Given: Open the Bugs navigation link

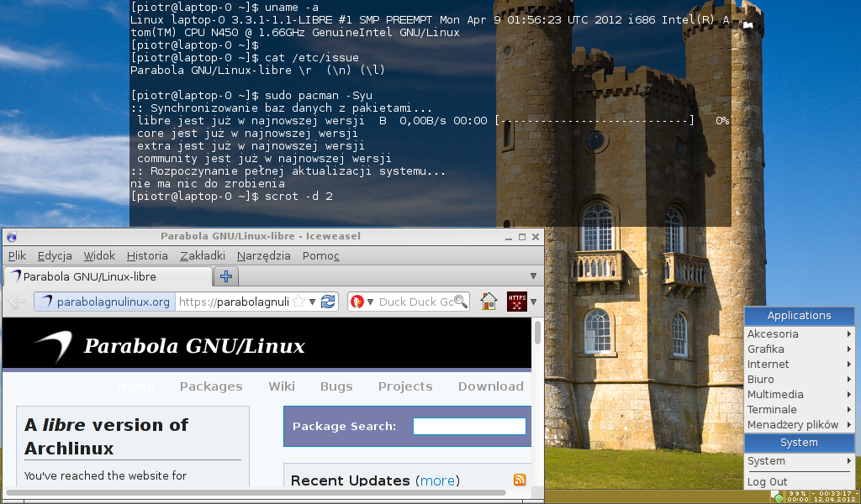Looking at the screenshot, I should (x=336, y=386).
